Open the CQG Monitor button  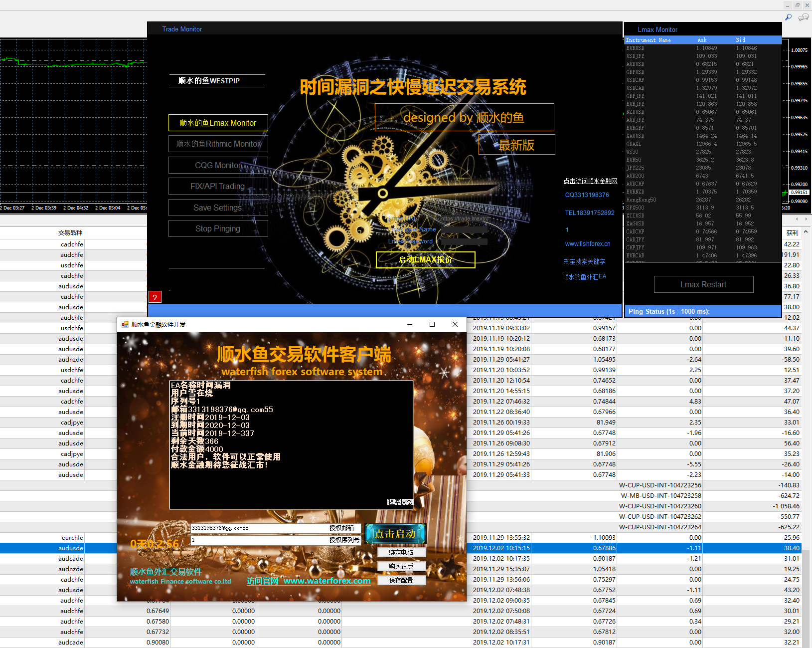click(x=218, y=165)
